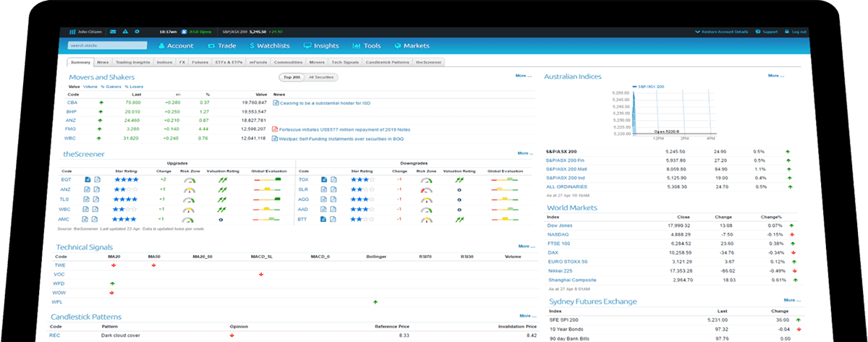Click WBC's valuation rating arrows icon
The image size is (868, 342).
tap(222, 209)
